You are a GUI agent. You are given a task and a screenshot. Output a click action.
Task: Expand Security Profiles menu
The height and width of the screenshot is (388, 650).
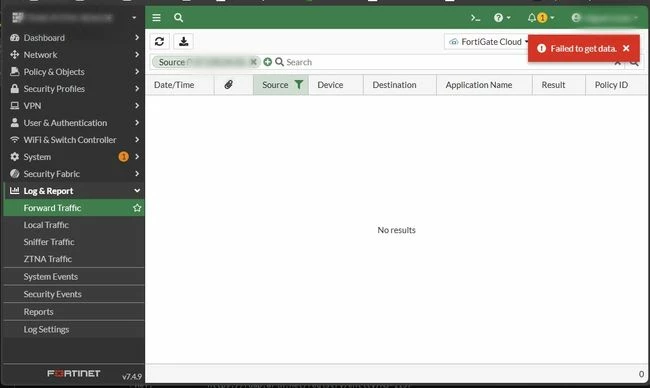(x=74, y=89)
